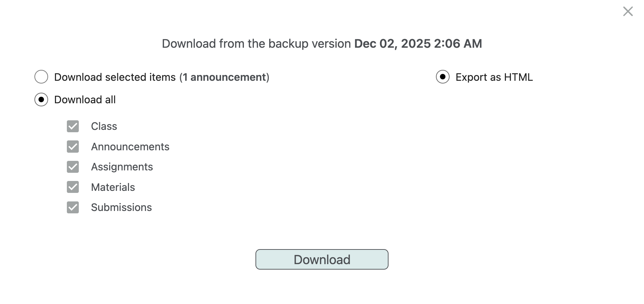
Task: Click the "Announcements" text label
Action: (x=130, y=147)
